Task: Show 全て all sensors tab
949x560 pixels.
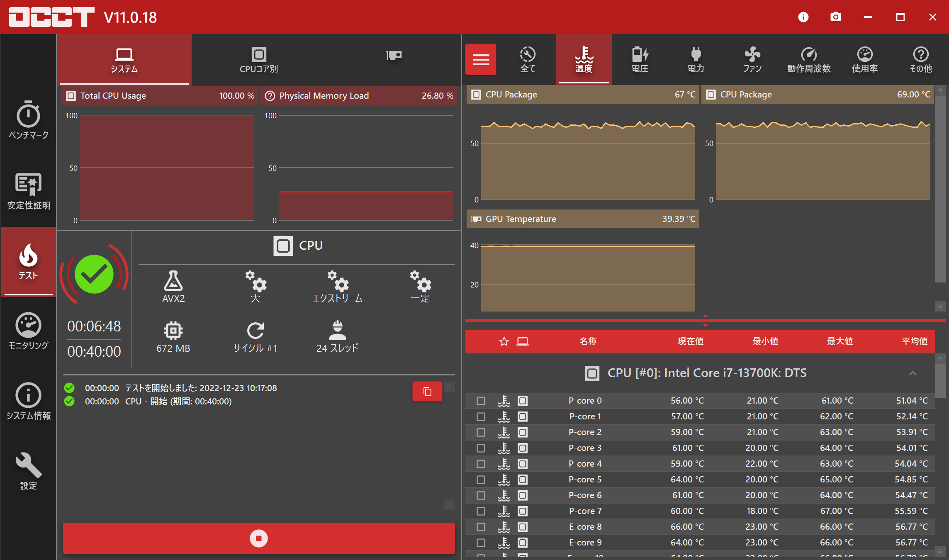Action: (528, 59)
